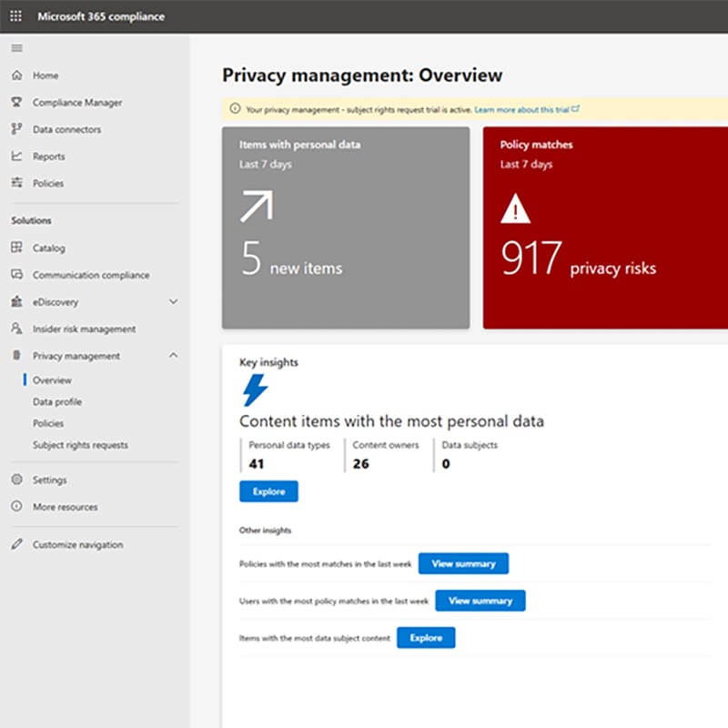The image size is (728, 728).
Task: Open the app launcher waffle icon
Action: [15, 16]
